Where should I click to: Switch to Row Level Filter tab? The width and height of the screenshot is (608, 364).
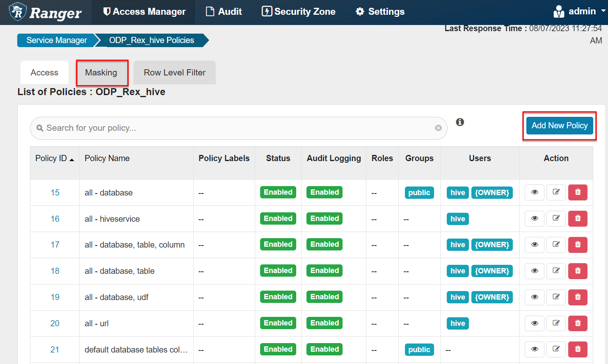pyautogui.click(x=174, y=73)
